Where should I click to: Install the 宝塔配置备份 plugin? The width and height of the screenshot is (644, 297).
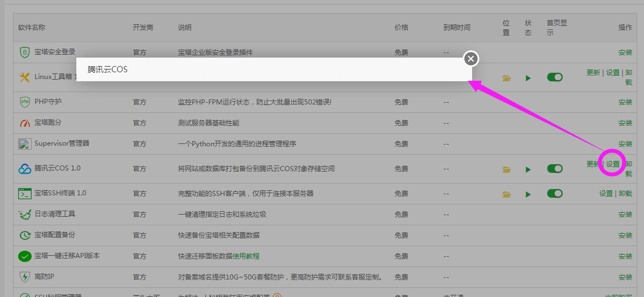click(625, 235)
